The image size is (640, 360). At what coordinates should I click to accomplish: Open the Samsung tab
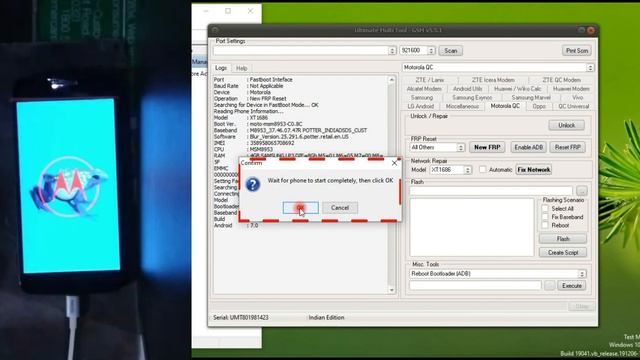(422, 98)
